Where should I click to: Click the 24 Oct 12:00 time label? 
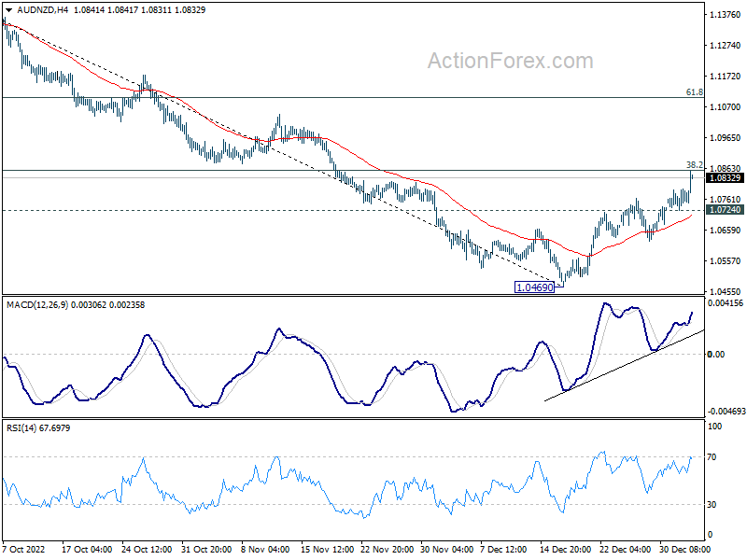147,549
